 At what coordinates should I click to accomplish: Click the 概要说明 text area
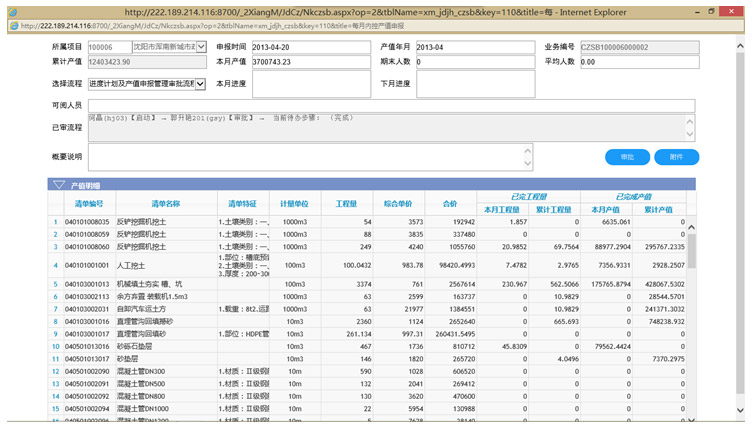(310, 157)
